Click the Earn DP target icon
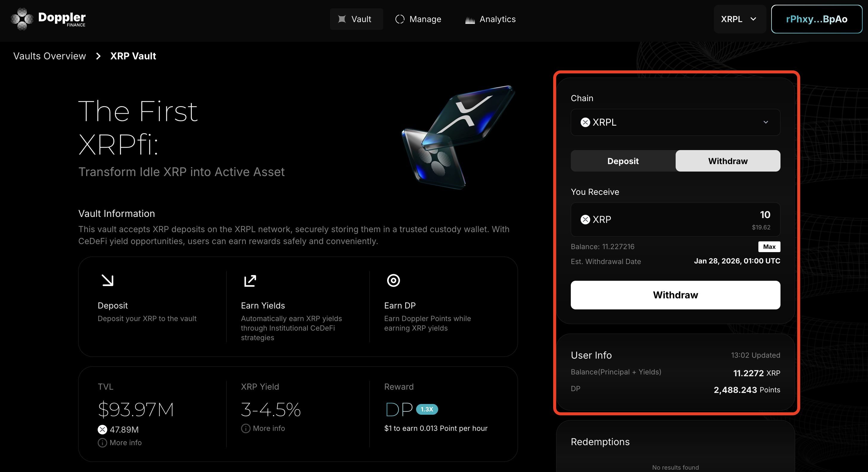This screenshot has width=868, height=472. tap(393, 280)
